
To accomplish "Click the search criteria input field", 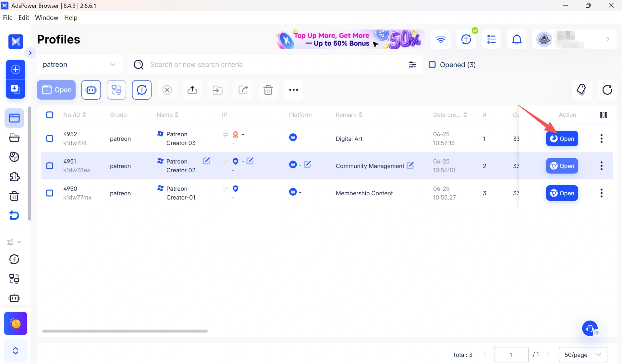I will pos(276,65).
